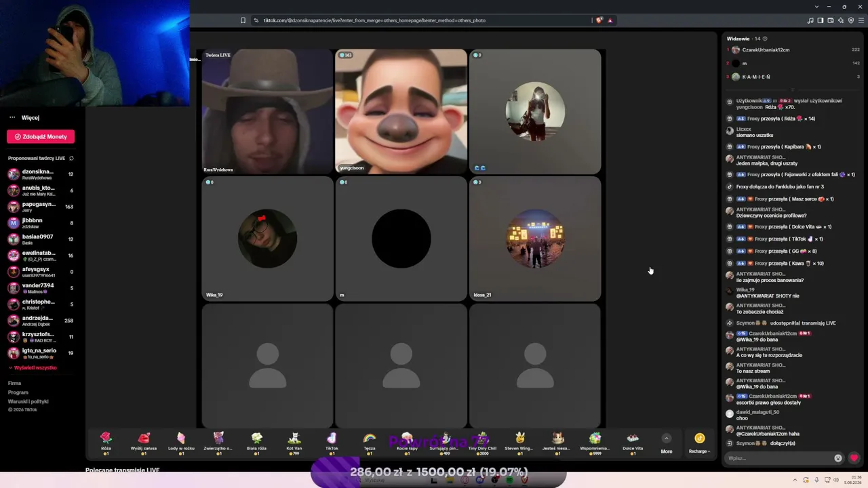The image size is (868, 488).
Task: Select the yungcisoon guest video tile
Action: click(x=401, y=112)
